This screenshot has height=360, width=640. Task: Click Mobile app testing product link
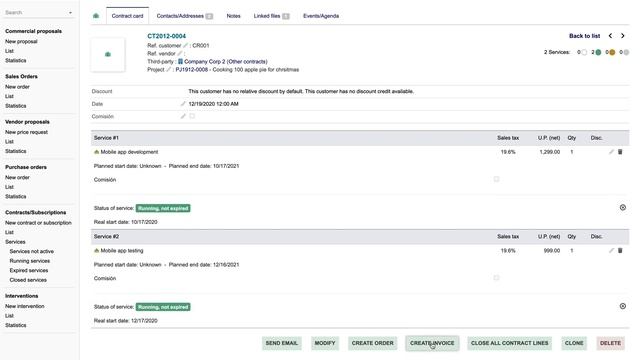pyautogui.click(x=122, y=251)
